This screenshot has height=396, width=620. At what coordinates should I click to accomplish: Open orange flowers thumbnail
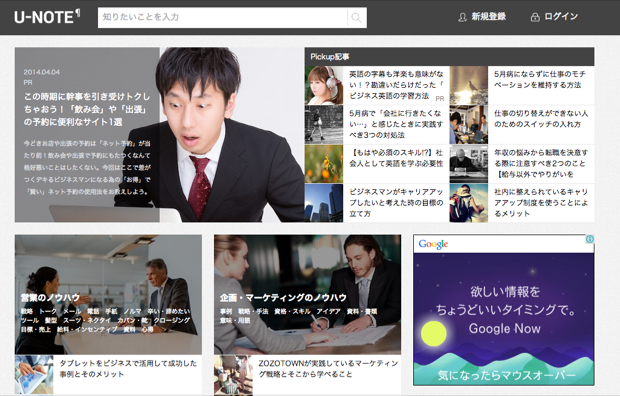tap(324, 164)
